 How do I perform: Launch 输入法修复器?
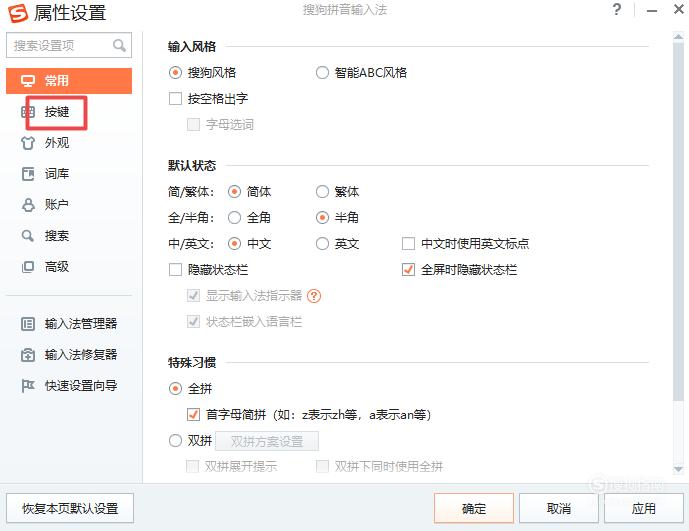pos(69,355)
